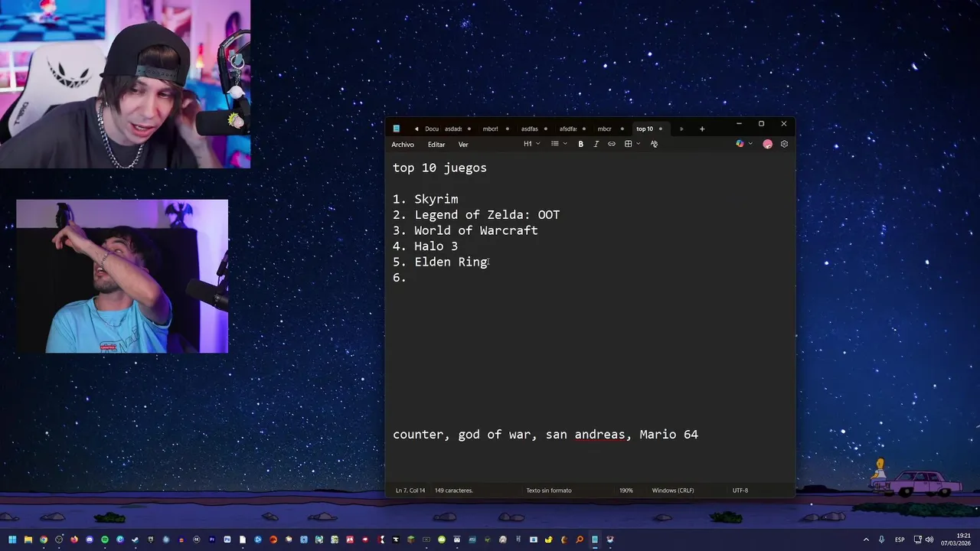Image resolution: width=980 pixels, height=551 pixels.
Task: Open the Ver menu
Action: tap(463, 145)
